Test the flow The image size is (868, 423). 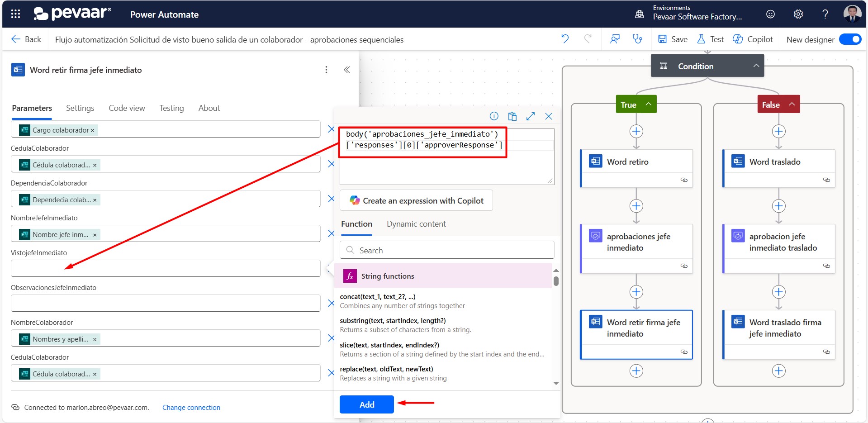[x=710, y=39]
